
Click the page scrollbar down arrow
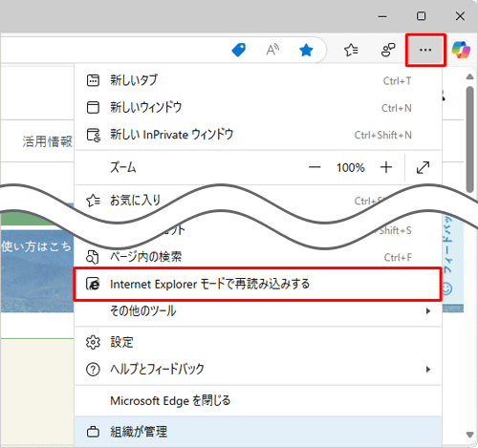tap(469, 435)
